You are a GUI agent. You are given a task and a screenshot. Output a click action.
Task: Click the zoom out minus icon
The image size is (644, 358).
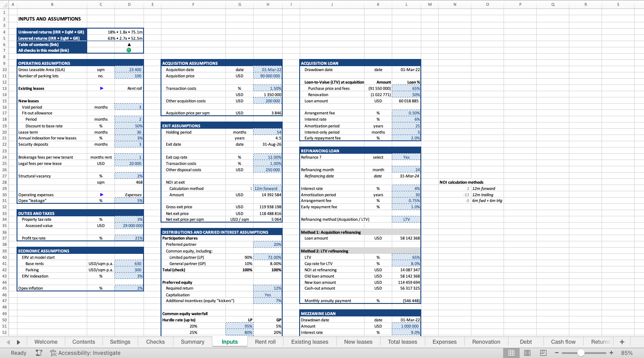[x=557, y=353]
